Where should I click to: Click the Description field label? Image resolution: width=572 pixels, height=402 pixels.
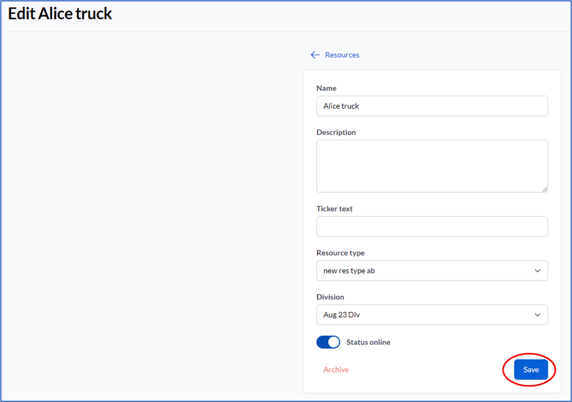(336, 132)
